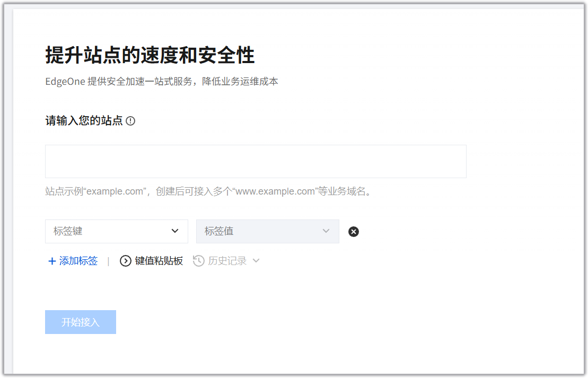Click the example.com hint text below input
Image resolution: width=588 pixels, height=378 pixels.
tap(209, 191)
